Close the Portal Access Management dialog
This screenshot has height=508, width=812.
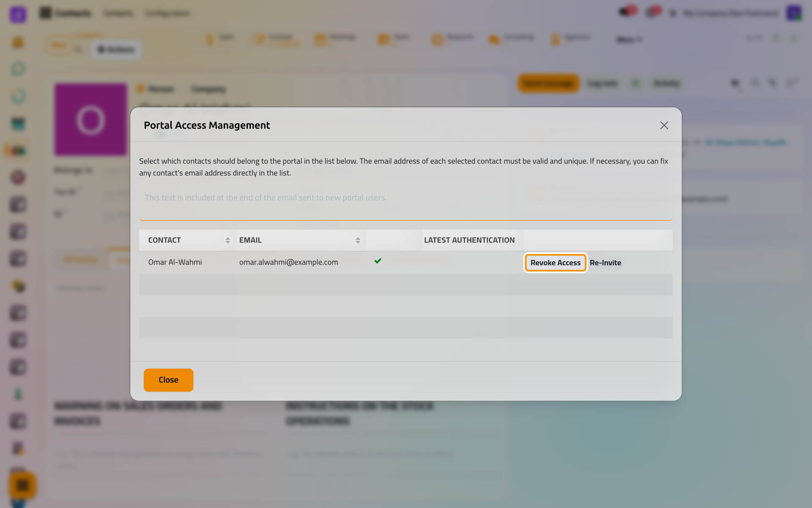(x=168, y=380)
